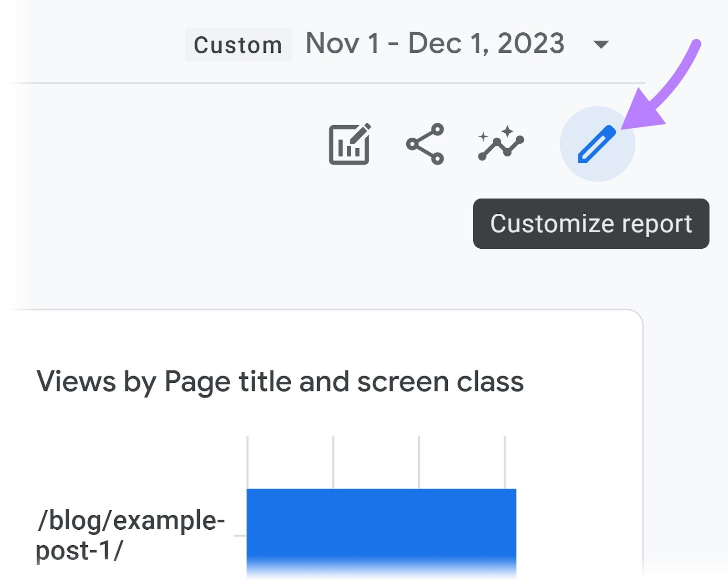The width and height of the screenshot is (728, 587).
Task: Open the Custom date picker
Action: (238, 44)
